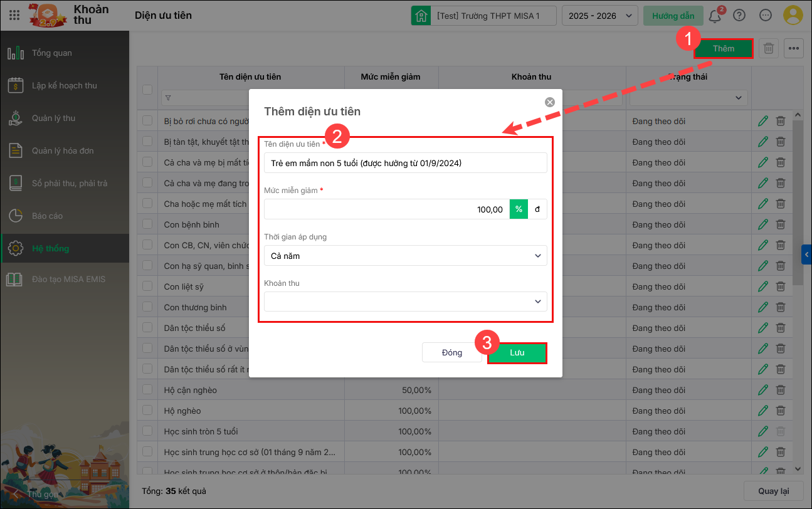Focus the Mức miễn giảm amount field
The width and height of the screenshot is (812, 509).
(x=386, y=209)
